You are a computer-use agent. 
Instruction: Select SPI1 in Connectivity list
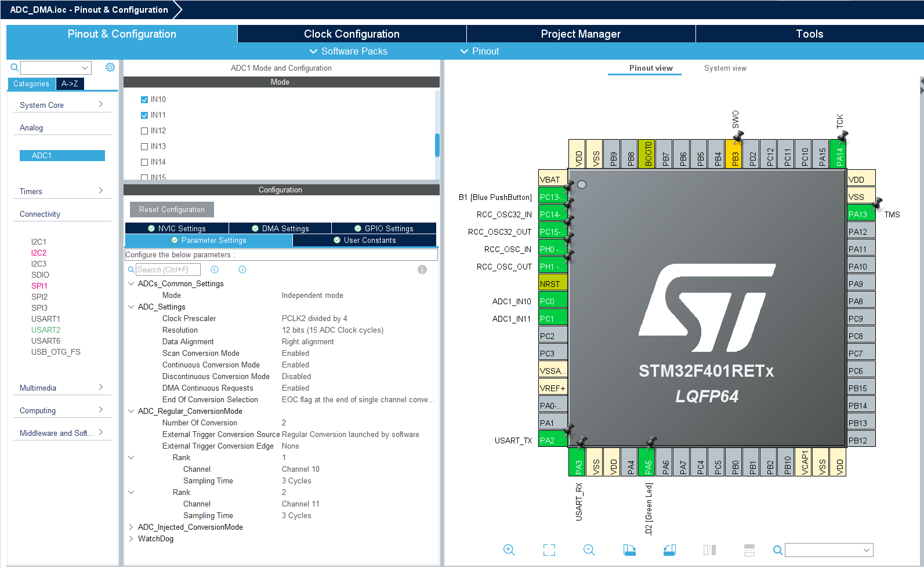click(x=39, y=286)
